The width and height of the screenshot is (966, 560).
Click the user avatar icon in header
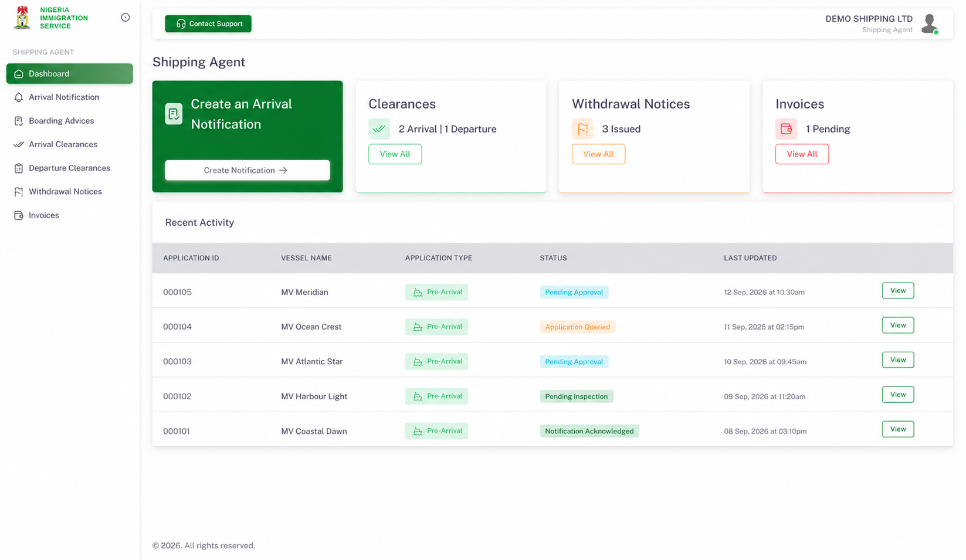point(929,24)
